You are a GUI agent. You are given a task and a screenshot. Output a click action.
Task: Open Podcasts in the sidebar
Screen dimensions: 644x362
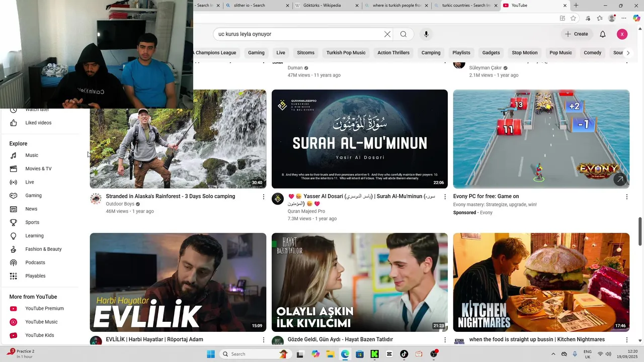[35, 262]
